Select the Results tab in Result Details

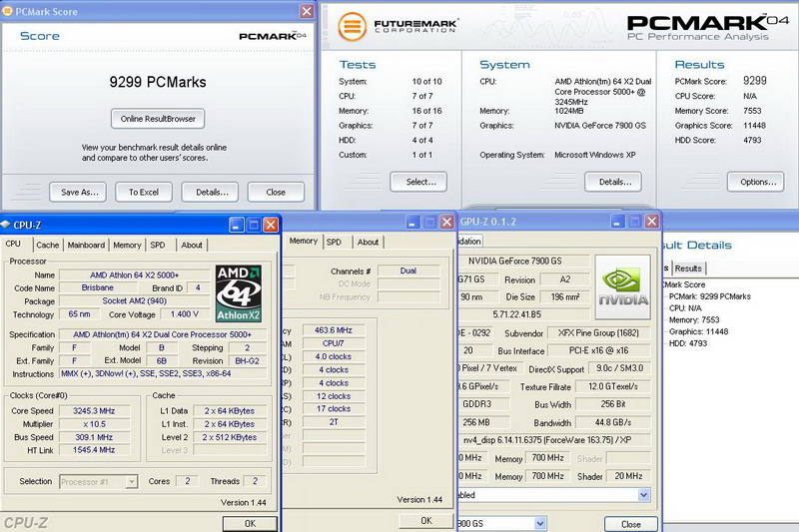[688, 268]
